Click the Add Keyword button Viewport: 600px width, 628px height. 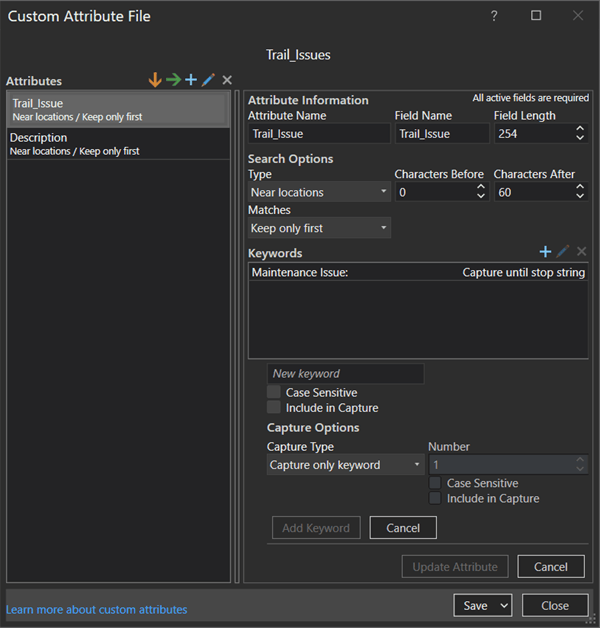(x=316, y=528)
